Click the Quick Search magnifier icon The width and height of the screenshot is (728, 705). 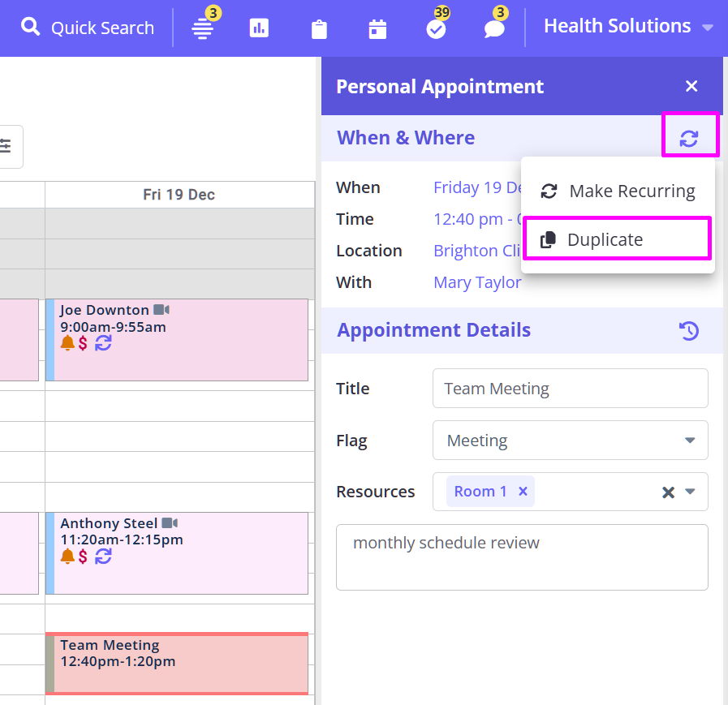[x=30, y=28]
